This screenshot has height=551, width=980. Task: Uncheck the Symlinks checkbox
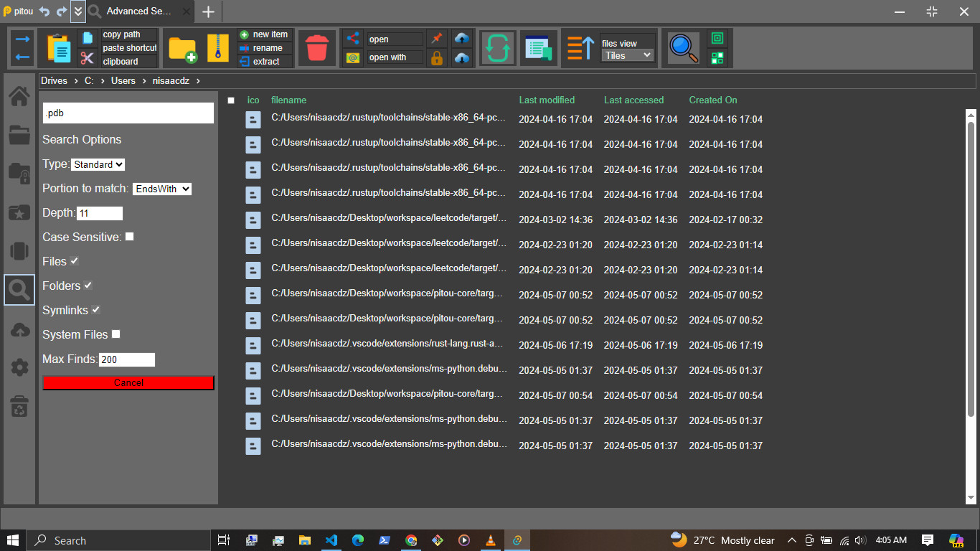[x=95, y=309]
